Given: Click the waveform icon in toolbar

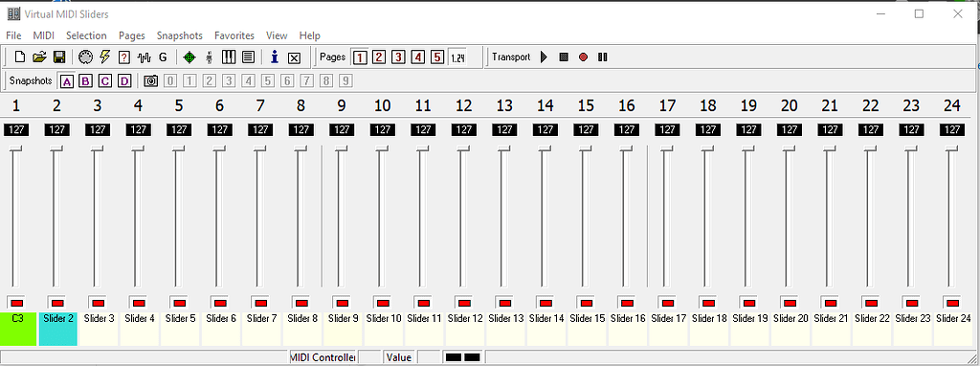Looking at the screenshot, I should click(x=145, y=57).
